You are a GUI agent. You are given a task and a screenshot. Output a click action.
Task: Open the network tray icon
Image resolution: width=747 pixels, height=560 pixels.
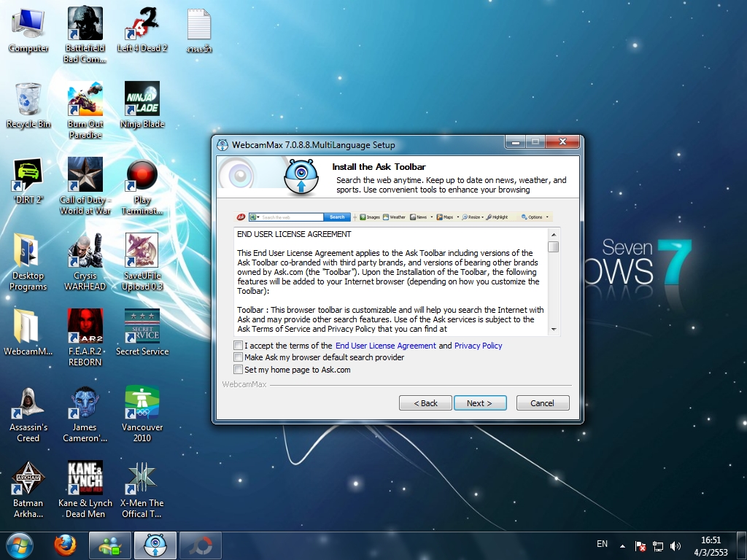click(658, 546)
